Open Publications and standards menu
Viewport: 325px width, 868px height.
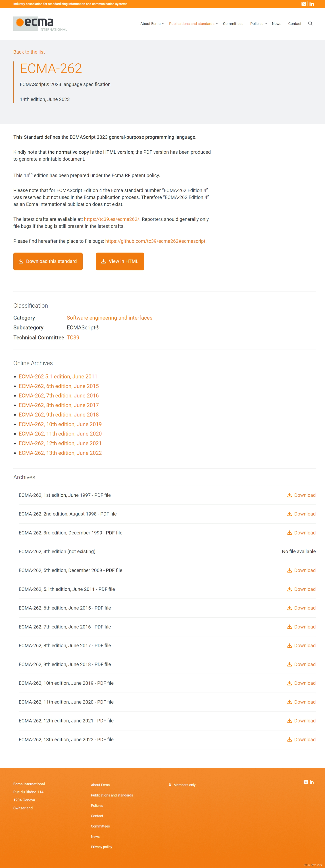[x=192, y=24]
